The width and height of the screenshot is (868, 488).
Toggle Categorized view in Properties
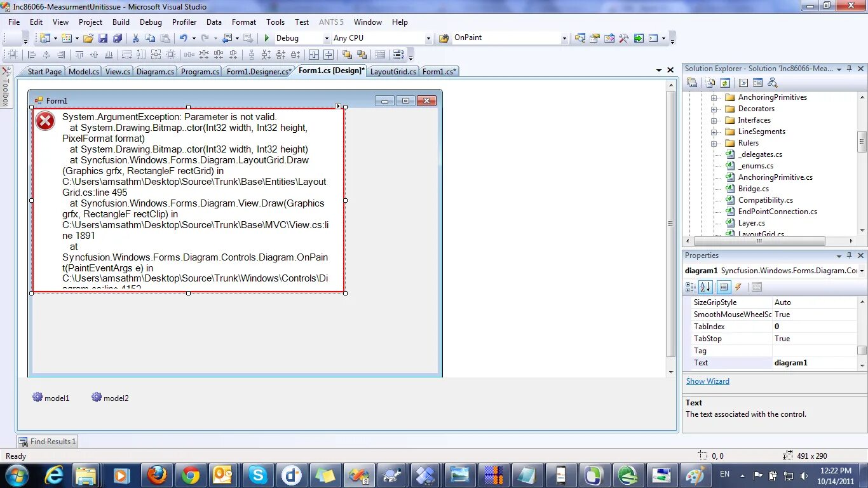click(x=691, y=287)
